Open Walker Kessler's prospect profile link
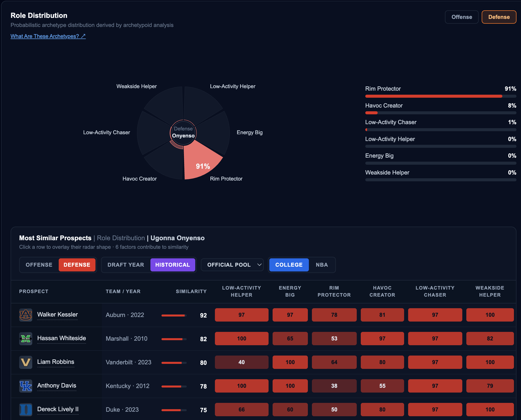This screenshot has width=521, height=420. [57, 314]
